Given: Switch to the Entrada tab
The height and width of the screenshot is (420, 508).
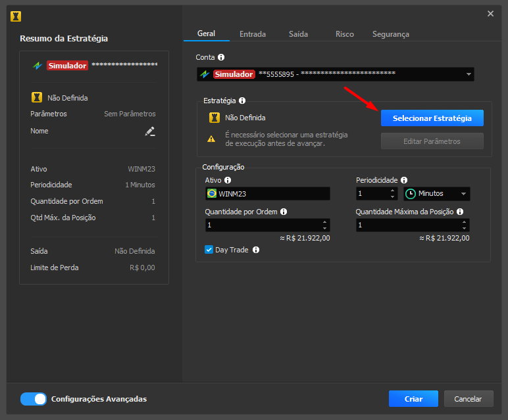Looking at the screenshot, I should pyautogui.click(x=253, y=34).
